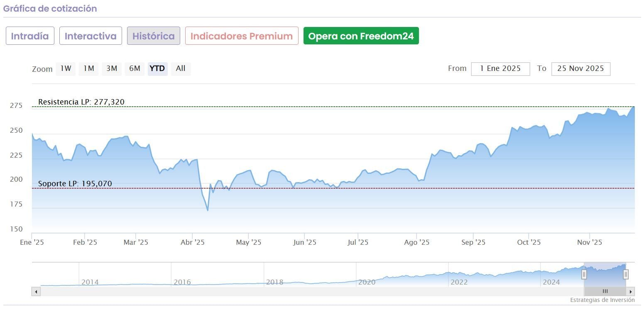Click Opera con Freedom24 button

click(x=361, y=36)
